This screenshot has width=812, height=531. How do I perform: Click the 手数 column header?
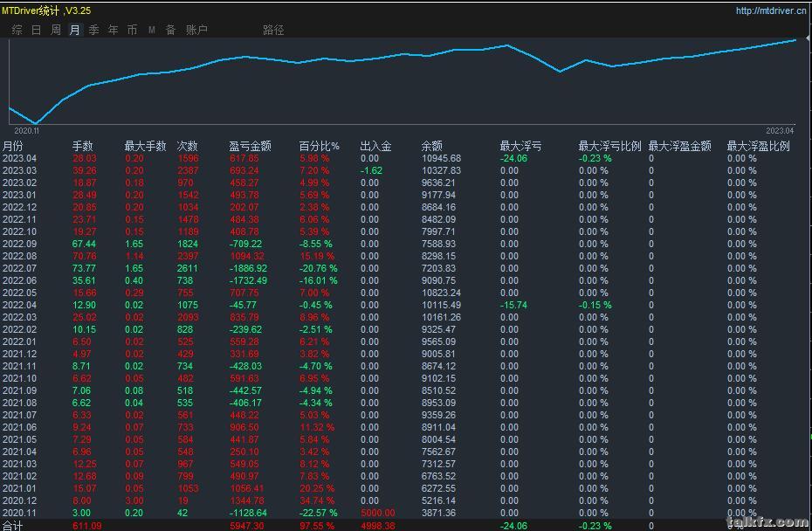point(82,146)
